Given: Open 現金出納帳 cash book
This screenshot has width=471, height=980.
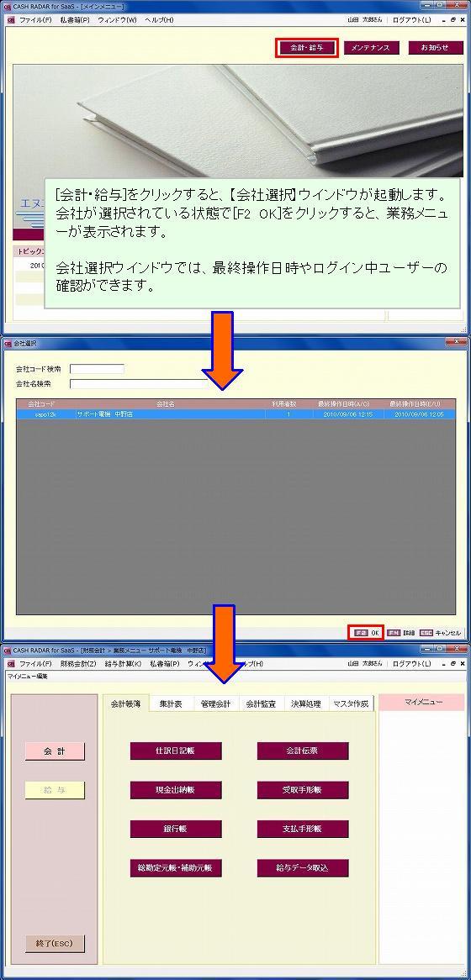Looking at the screenshot, I should pyautogui.click(x=176, y=790).
